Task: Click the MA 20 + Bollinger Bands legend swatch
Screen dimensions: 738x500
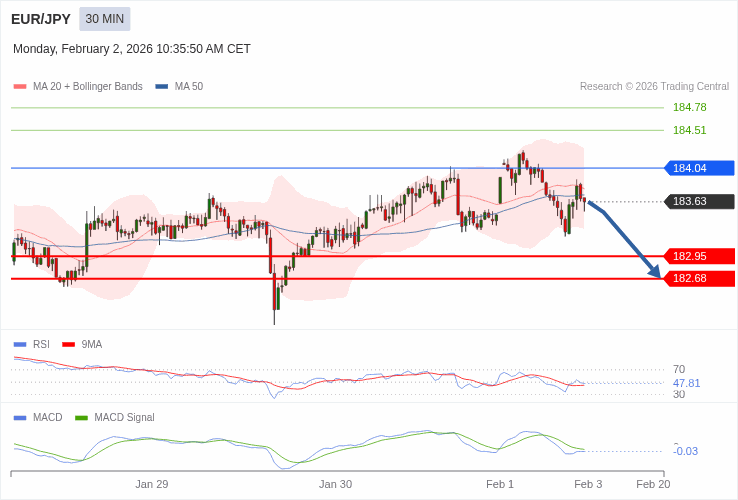Action: coord(20,87)
